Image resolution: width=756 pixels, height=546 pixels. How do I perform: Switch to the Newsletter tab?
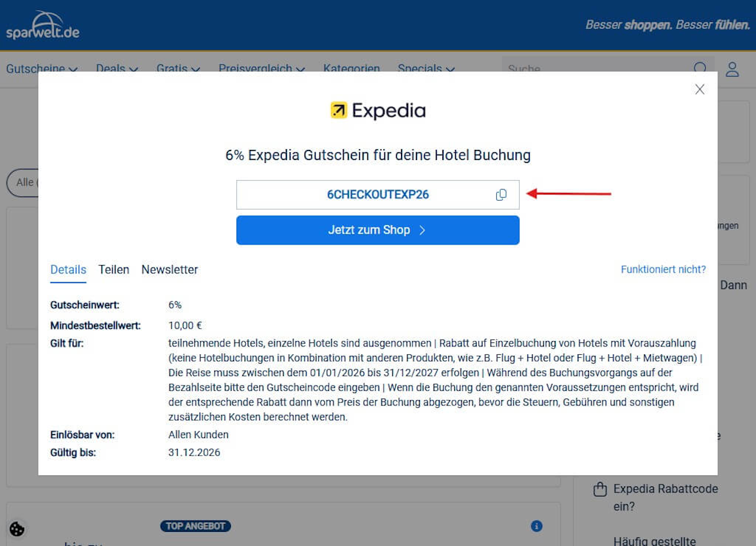coord(170,270)
